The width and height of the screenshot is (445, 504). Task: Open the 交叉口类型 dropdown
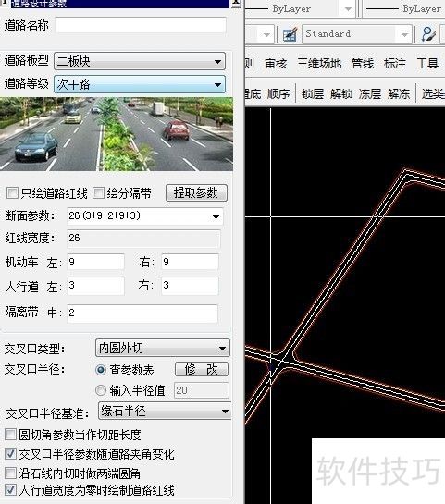[x=163, y=348]
